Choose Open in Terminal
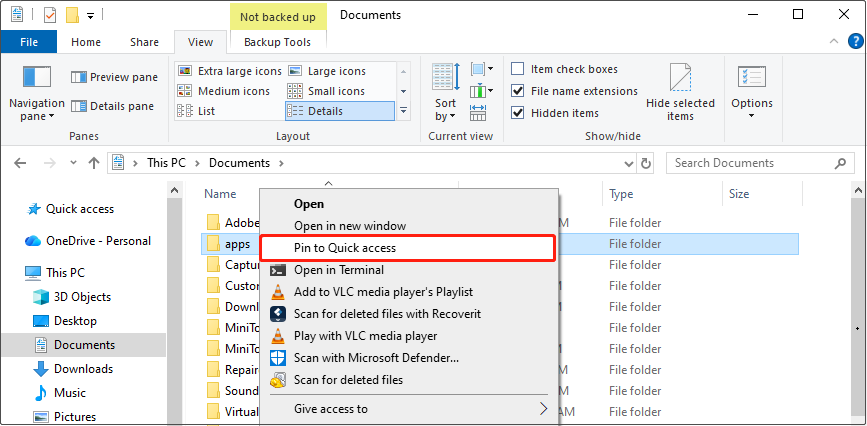The image size is (867, 426). coord(409,270)
